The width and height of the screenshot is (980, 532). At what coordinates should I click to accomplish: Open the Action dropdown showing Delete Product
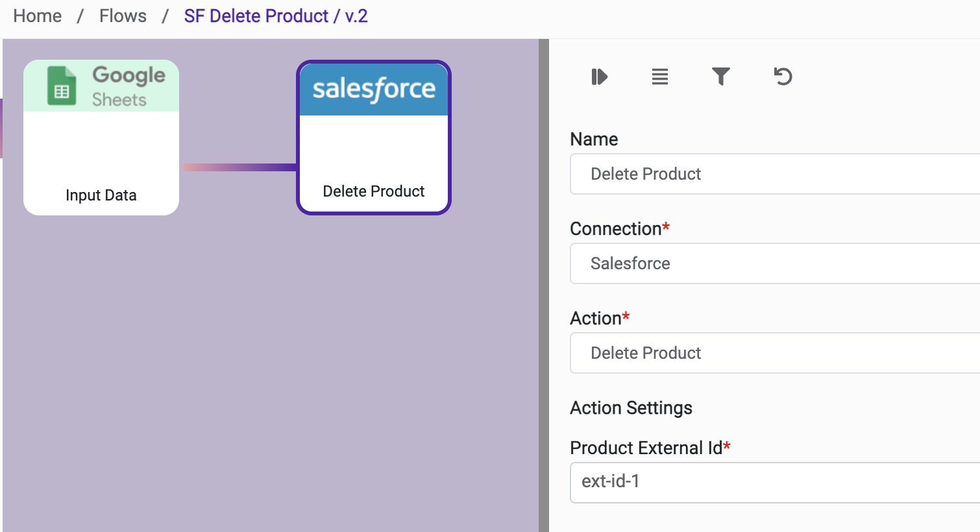click(772, 353)
